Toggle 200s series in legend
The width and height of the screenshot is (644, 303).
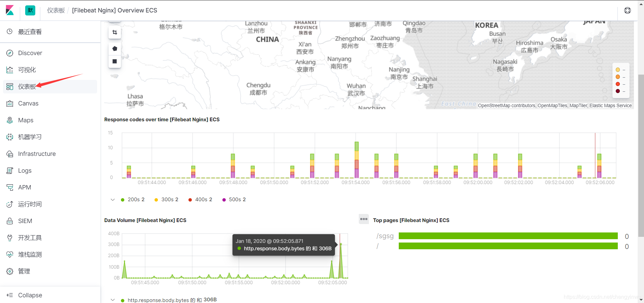click(x=133, y=200)
